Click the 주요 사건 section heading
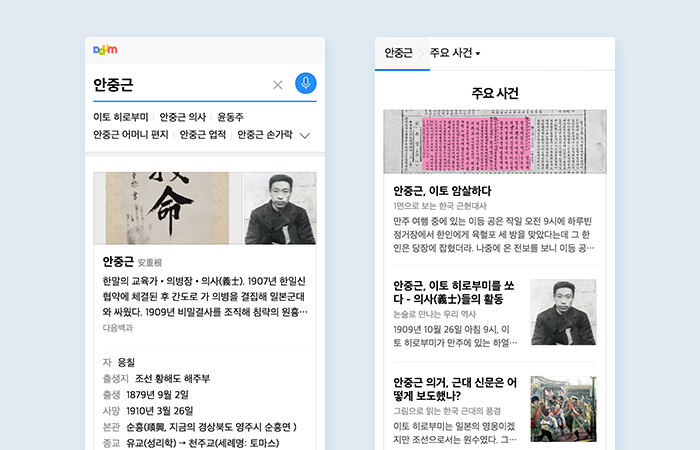Image resolution: width=700 pixels, height=450 pixels. coord(495,93)
